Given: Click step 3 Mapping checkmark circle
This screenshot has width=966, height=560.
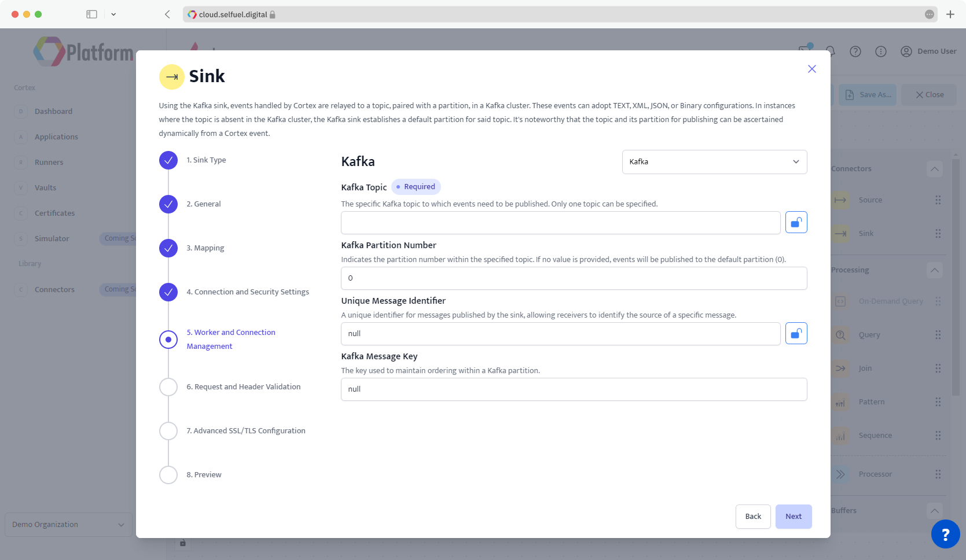Looking at the screenshot, I should pos(168,248).
